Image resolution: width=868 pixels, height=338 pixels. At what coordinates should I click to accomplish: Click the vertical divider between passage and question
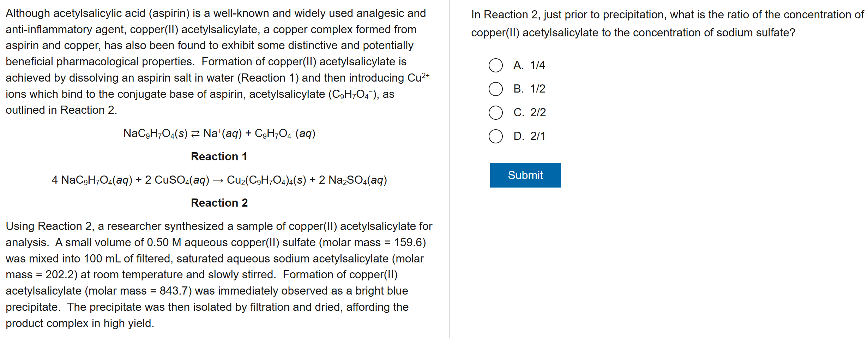[x=450, y=169]
